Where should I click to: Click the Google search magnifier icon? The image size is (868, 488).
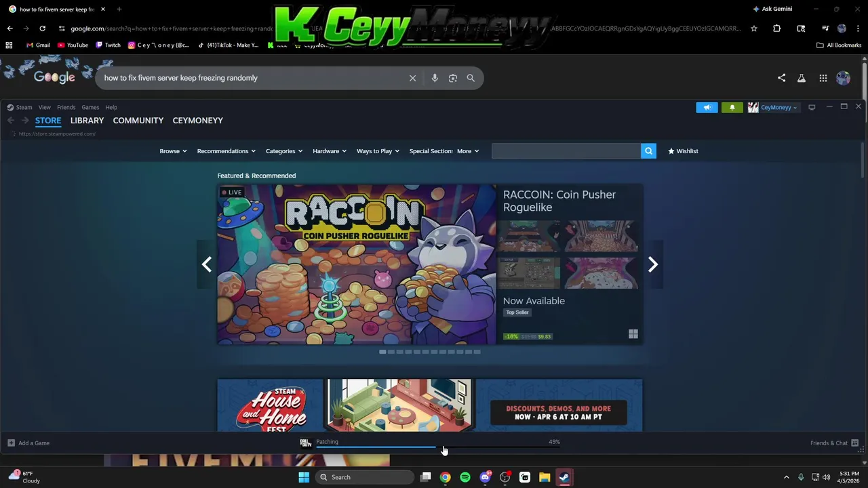[x=471, y=78]
